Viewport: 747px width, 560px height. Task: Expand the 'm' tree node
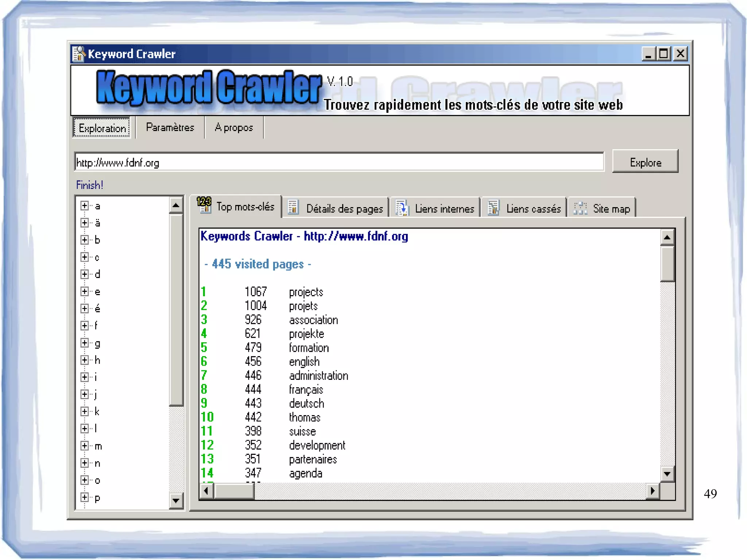(84, 445)
